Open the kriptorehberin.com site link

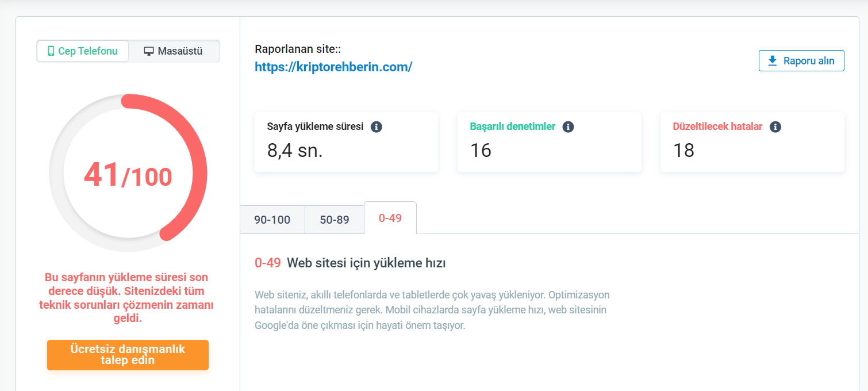point(333,67)
